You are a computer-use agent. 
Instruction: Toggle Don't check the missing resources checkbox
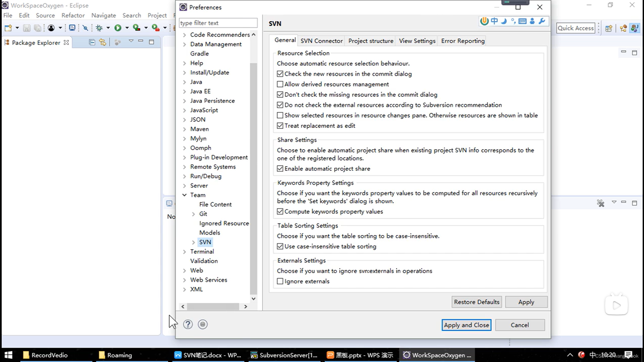tap(280, 95)
